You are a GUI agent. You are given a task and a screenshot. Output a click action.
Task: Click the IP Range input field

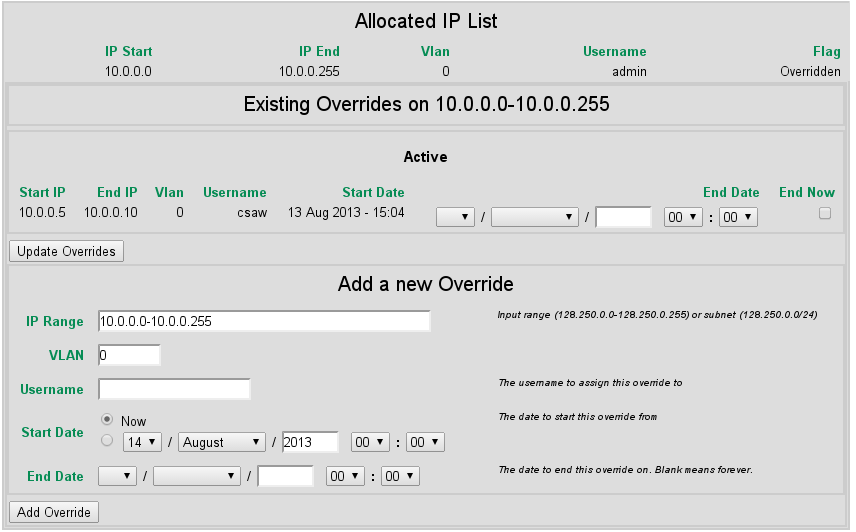click(x=264, y=321)
